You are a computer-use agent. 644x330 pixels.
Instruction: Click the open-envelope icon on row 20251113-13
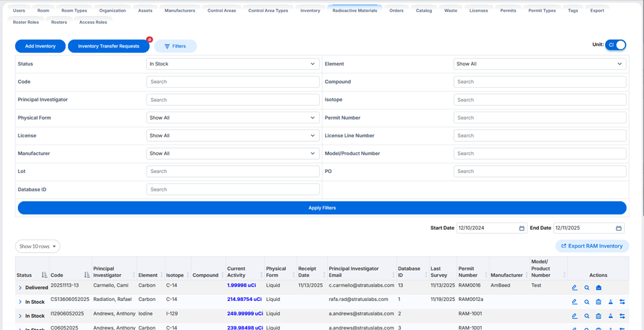tap(598, 288)
